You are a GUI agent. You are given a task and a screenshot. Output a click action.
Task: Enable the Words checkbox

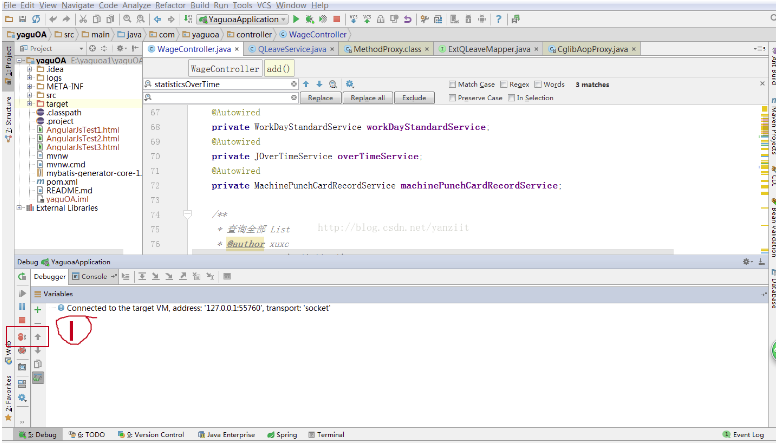click(x=538, y=84)
